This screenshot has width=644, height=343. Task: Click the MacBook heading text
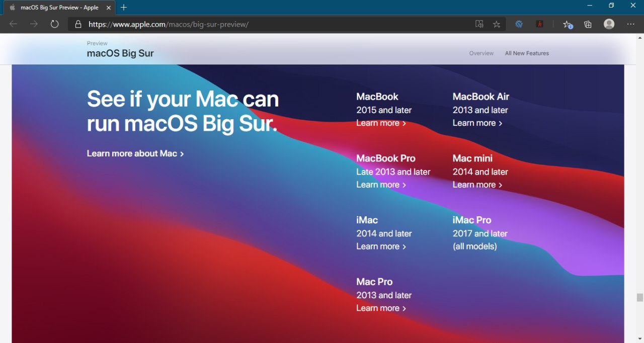pyautogui.click(x=377, y=97)
